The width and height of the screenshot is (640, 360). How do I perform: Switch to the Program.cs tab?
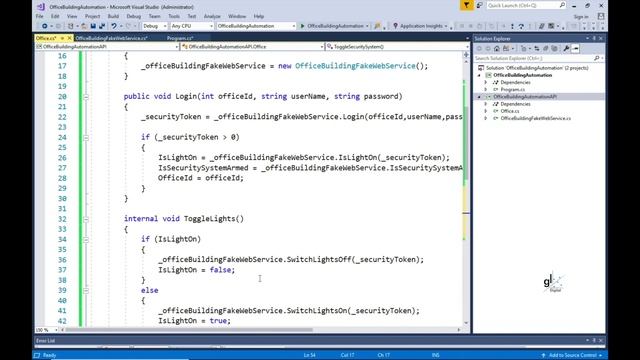pyautogui.click(x=180, y=38)
